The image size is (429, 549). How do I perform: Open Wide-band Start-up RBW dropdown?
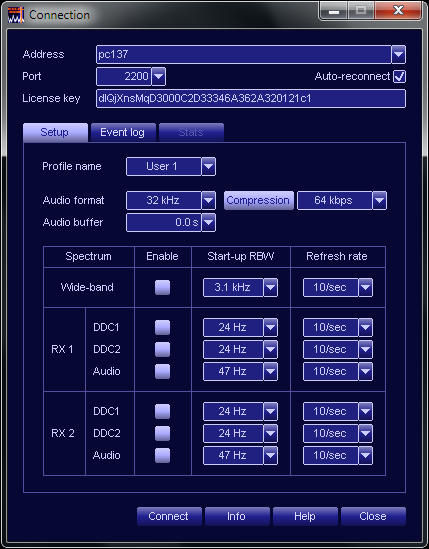pos(270,287)
